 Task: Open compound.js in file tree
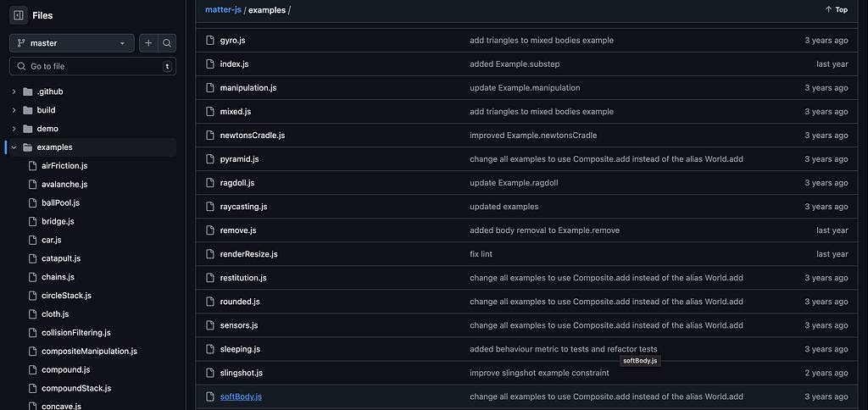pos(66,369)
